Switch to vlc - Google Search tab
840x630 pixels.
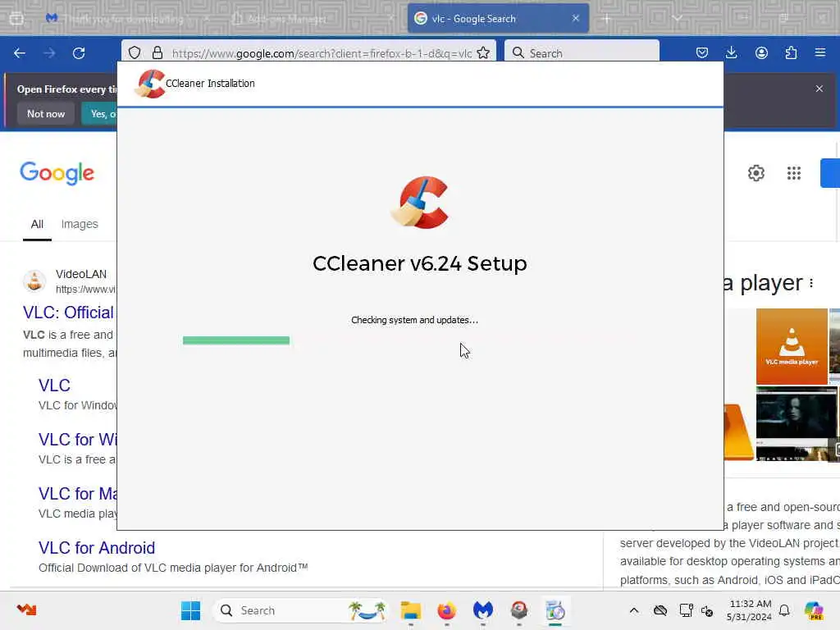coord(498,18)
